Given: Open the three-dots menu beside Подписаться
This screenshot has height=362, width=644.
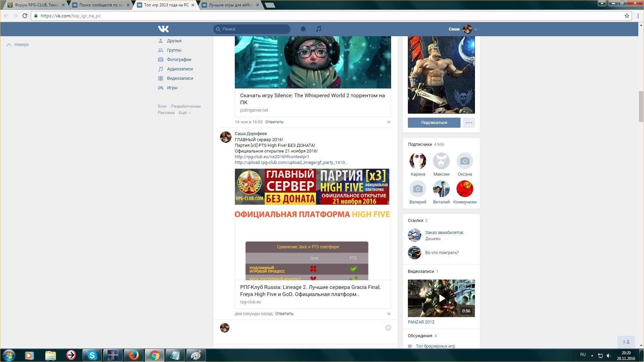Looking at the screenshot, I should [469, 123].
